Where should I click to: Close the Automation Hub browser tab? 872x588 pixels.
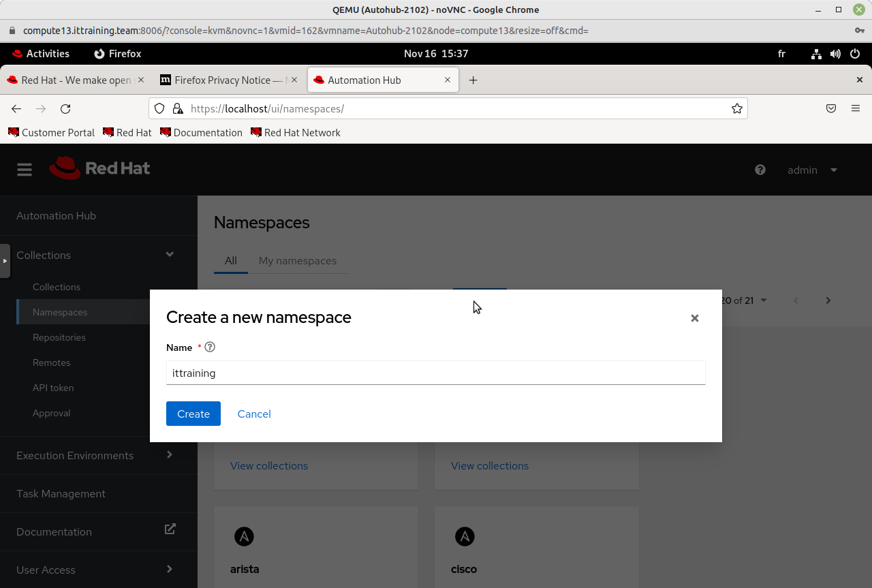pos(448,80)
